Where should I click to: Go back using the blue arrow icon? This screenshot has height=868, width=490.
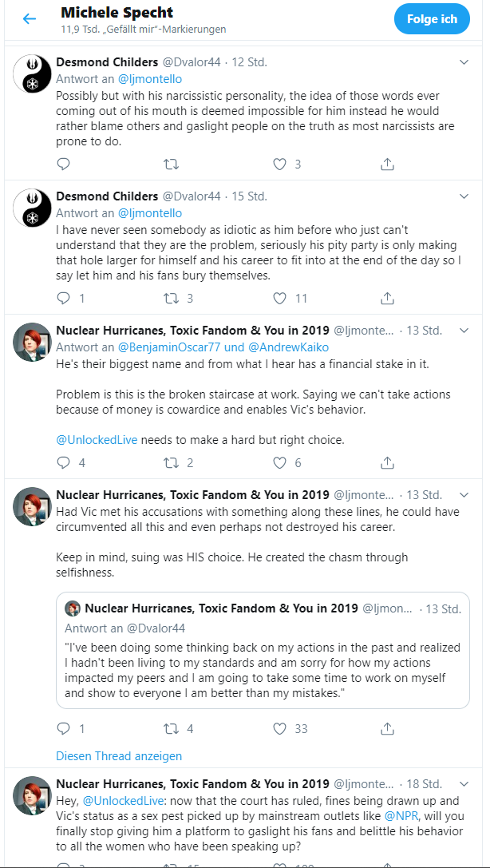tap(29, 19)
